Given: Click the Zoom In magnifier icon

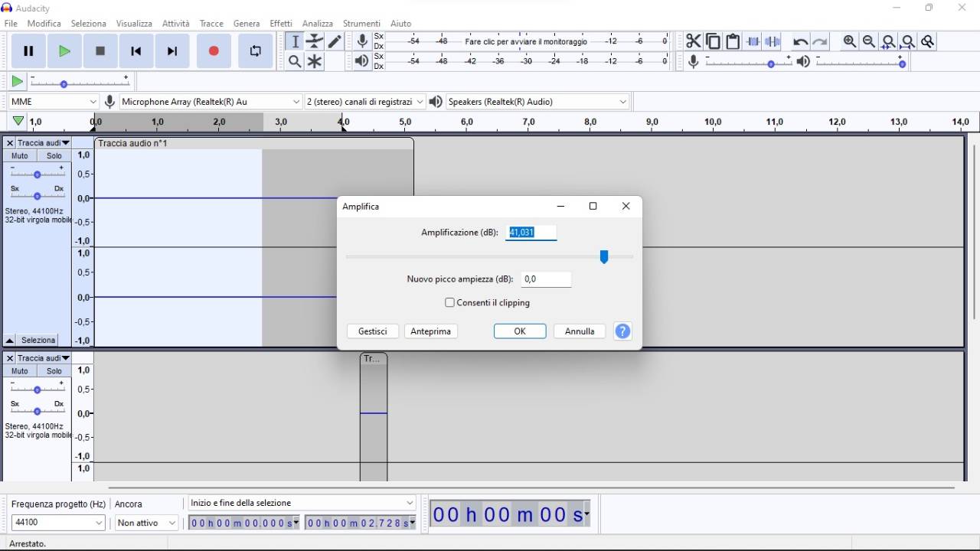Looking at the screenshot, I should 850,41.
